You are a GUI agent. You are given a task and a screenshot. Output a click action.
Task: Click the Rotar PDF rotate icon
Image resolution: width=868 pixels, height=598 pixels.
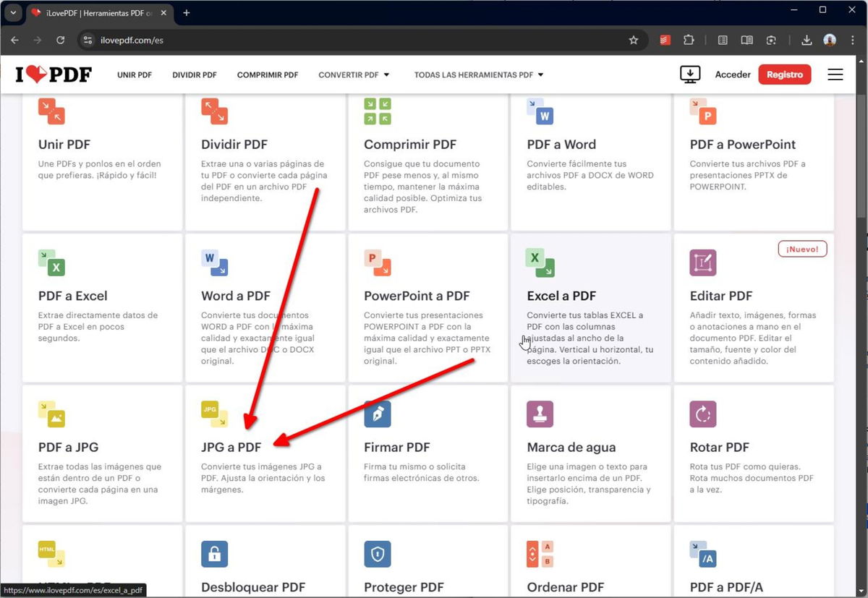click(702, 414)
